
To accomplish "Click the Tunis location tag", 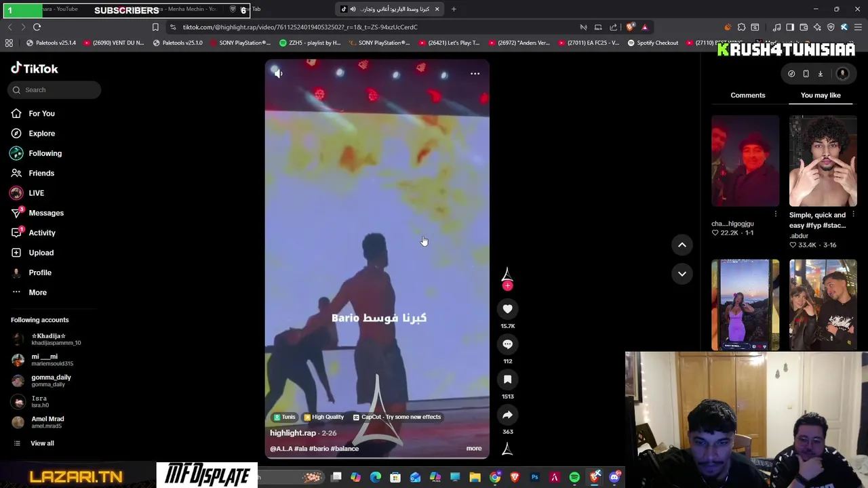I will coord(285,417).
